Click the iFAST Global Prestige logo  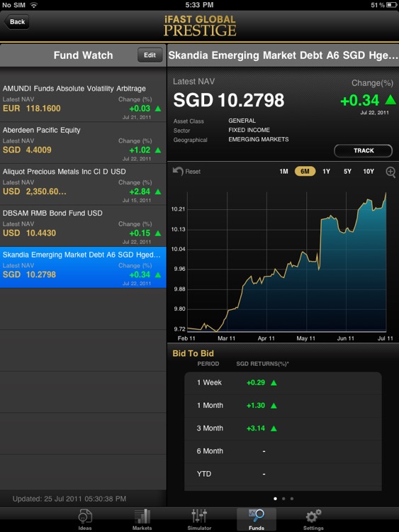pos(200,26)
